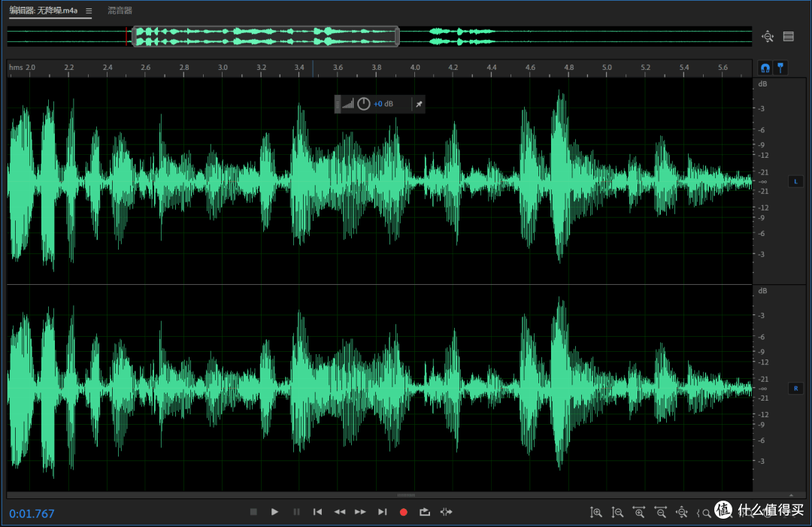This screenshot has width=812, height=527.
Task: Move playhead to previous marker
Action: pos(317,512)
